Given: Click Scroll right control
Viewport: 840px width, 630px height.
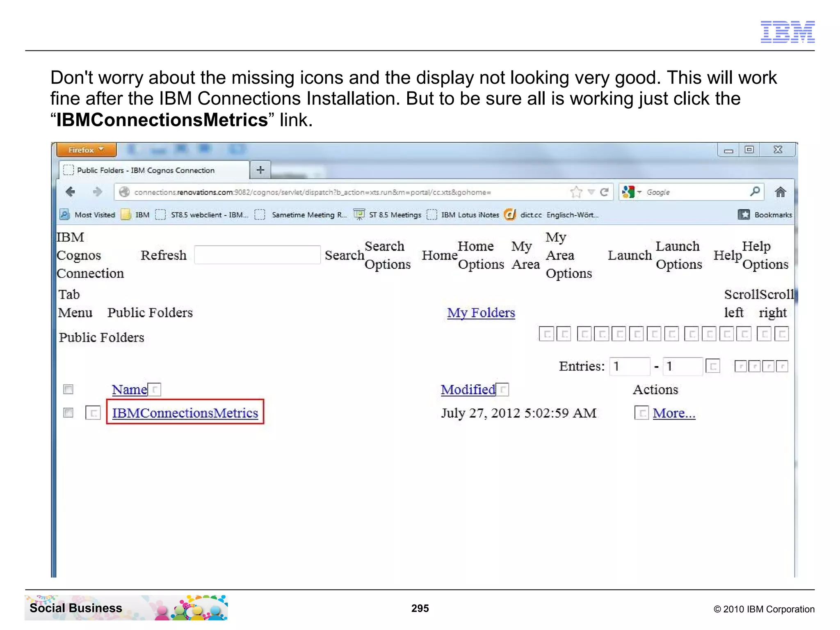Looking at the screenshot, I should (776, 304).
